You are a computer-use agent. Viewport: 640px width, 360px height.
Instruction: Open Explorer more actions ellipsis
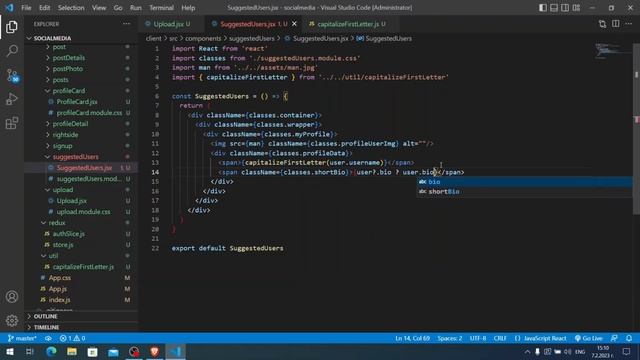127,24
